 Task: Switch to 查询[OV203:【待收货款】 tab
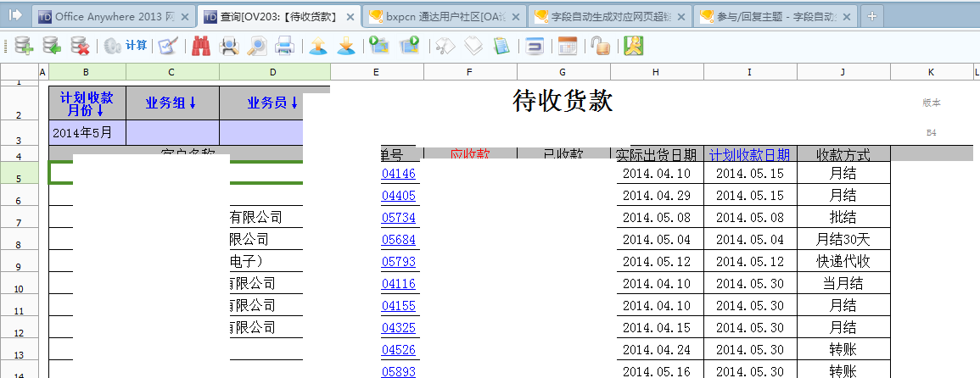280,17
